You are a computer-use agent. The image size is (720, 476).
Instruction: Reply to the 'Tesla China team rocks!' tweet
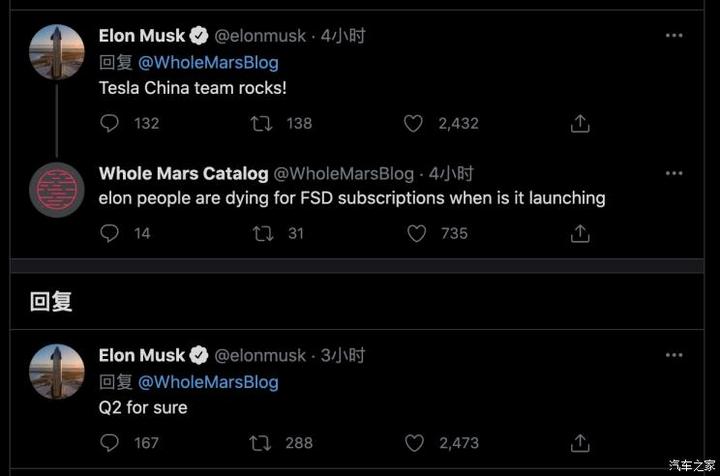coord(110,124)
